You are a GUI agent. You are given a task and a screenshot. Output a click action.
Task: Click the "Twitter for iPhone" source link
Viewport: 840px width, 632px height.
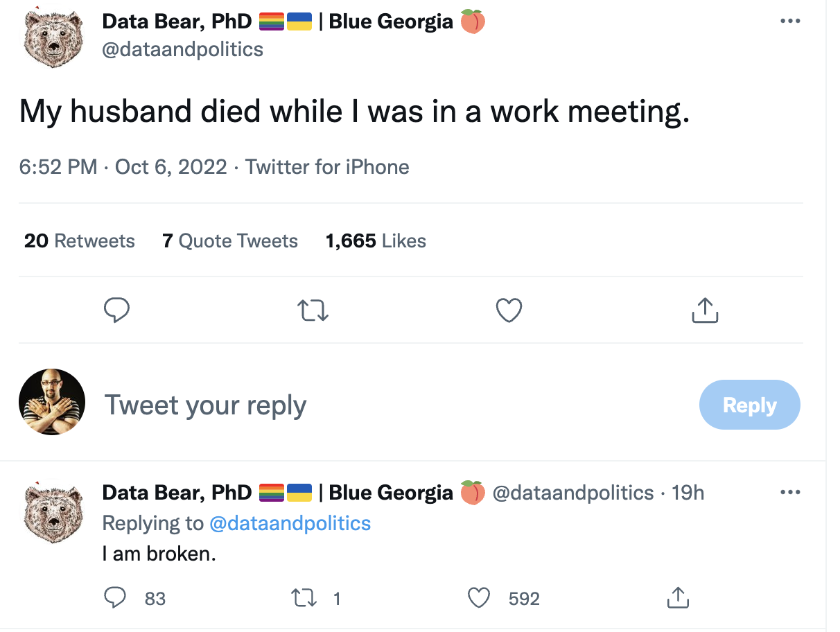(327, 167)
